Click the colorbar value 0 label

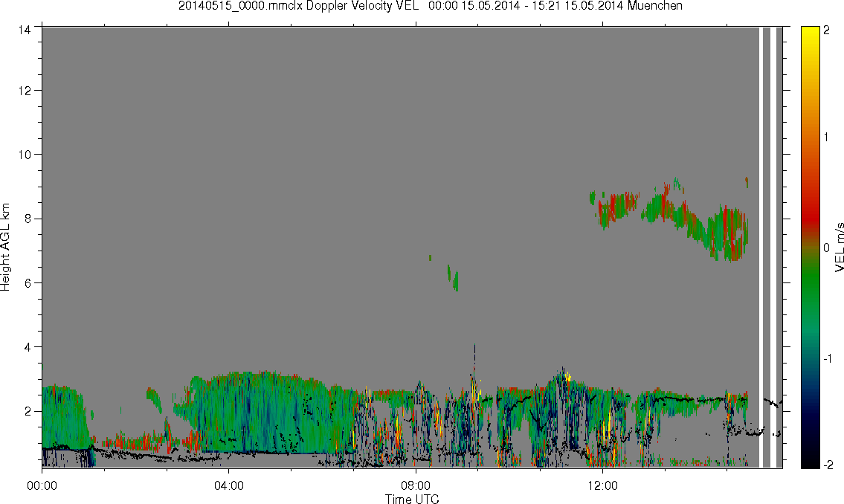click(827, 248)
